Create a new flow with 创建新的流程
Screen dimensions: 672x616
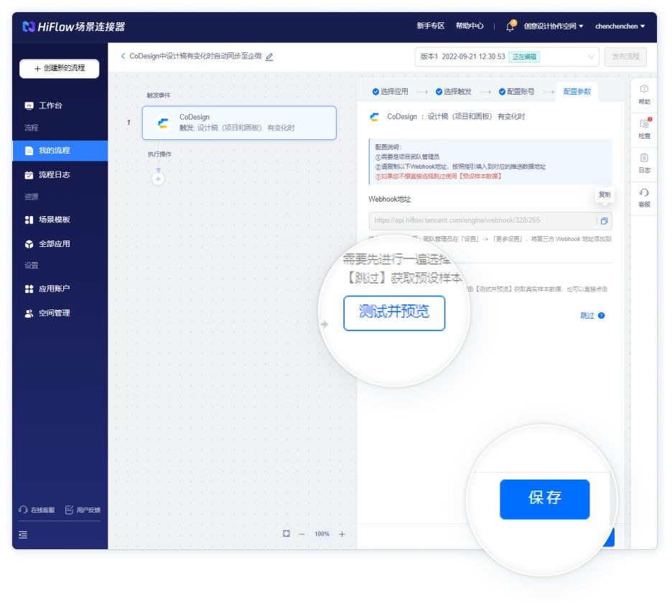(59, 68)
